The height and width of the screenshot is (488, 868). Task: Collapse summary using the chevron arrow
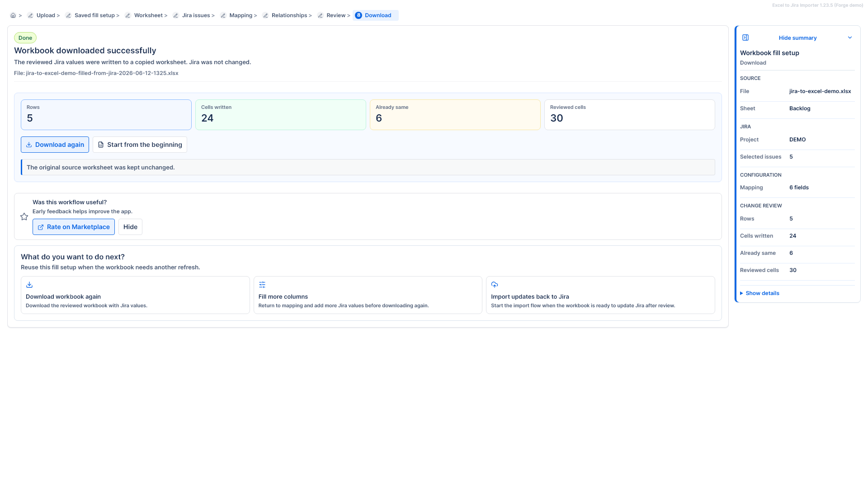(x=850, y=38)
